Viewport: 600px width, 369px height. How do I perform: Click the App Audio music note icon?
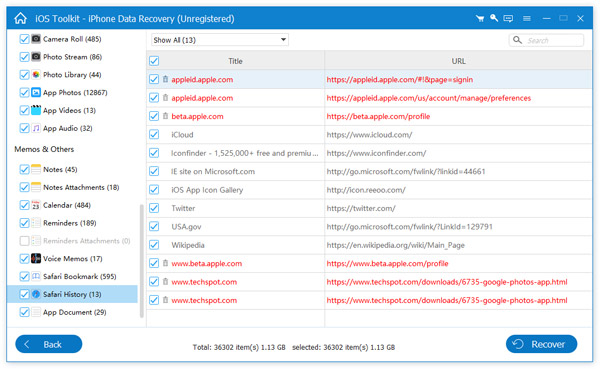coord(36,128)
